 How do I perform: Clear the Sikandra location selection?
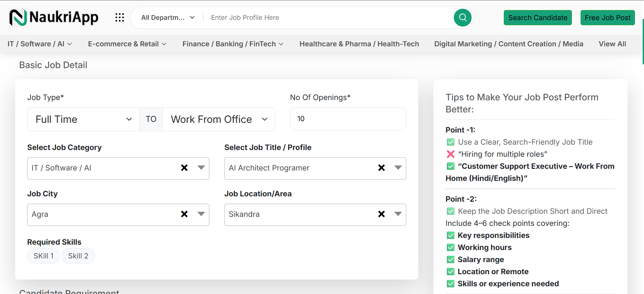[x=381, y=214]
